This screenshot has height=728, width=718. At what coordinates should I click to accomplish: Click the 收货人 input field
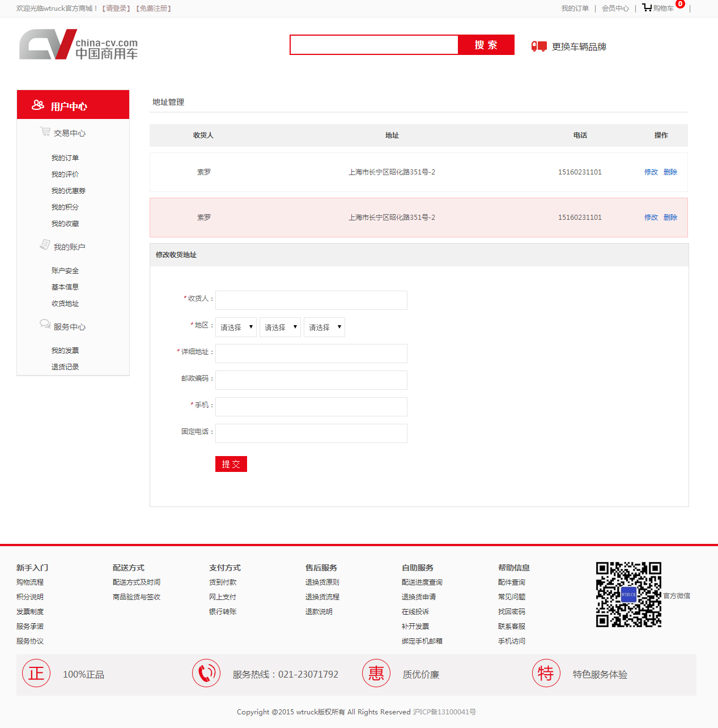pyautogui.click(x=311, y=300)
